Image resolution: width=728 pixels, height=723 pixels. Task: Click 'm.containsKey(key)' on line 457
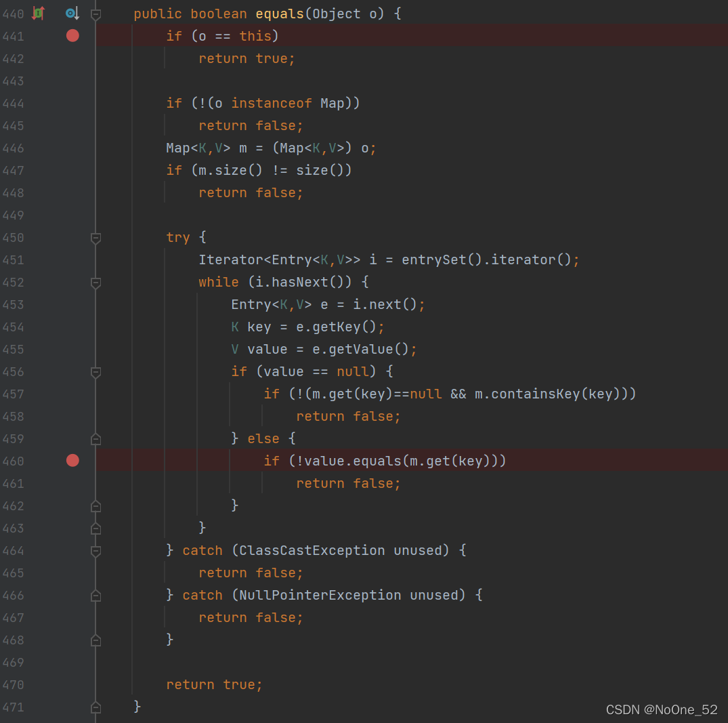[x=551, y=394]
